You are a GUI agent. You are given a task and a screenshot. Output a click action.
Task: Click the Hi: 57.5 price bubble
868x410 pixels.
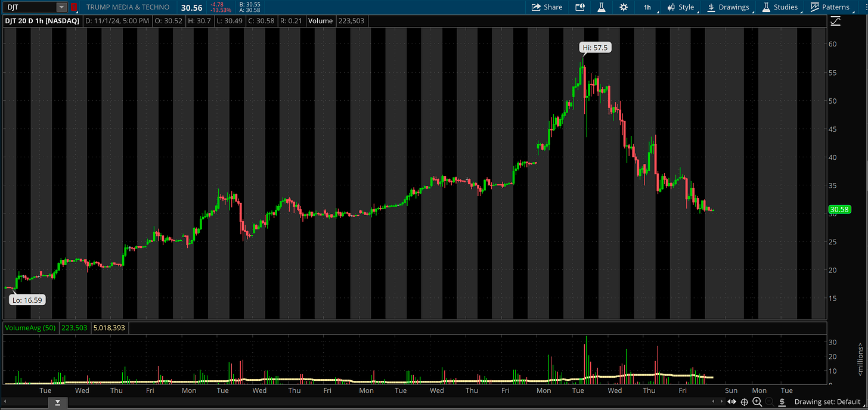click(594, 47)
